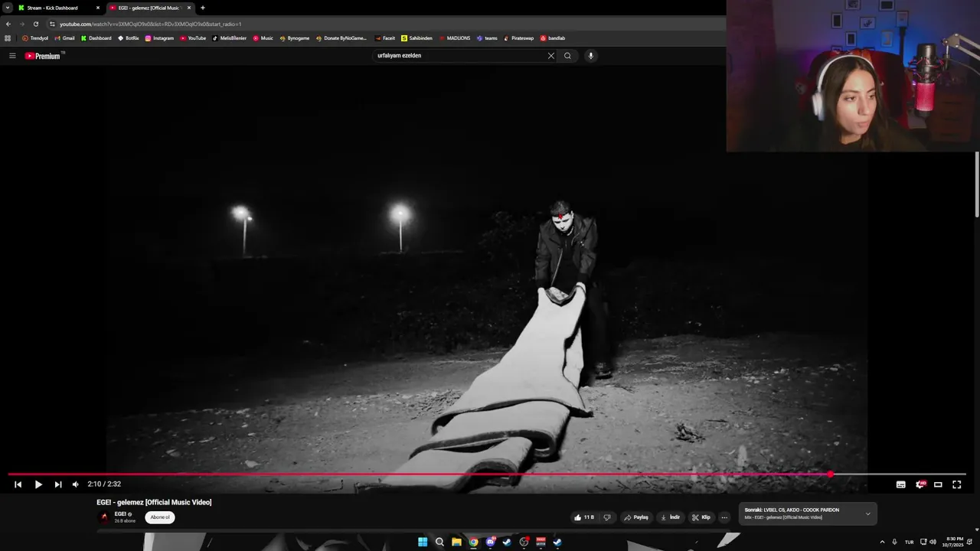Go forward in browser history
The width and height of the screenshot is (980, 551).
[x=21, y=24]
